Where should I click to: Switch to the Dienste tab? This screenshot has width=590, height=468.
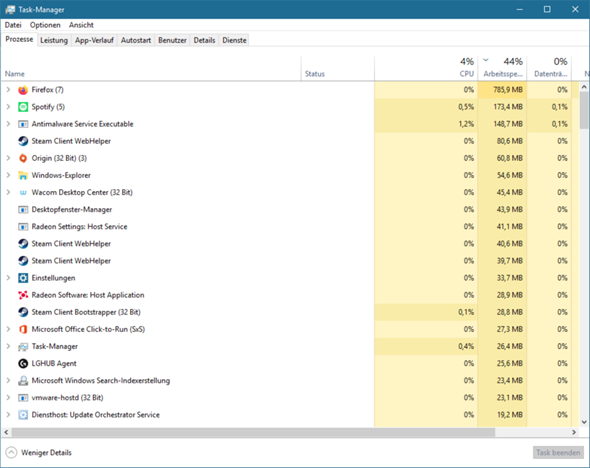coord(234,40)
